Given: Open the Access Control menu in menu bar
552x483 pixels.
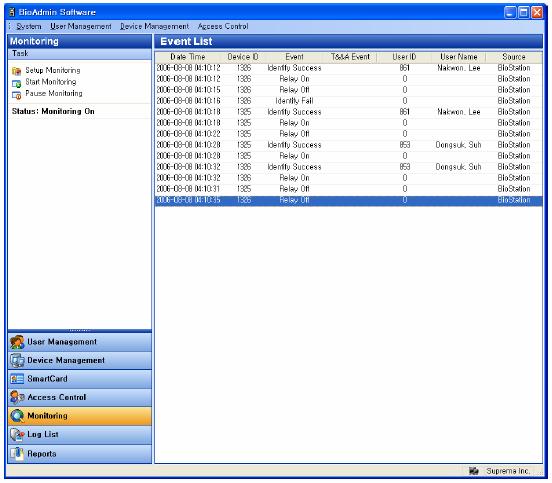Looking at the screenshot, I should (223, 26).
